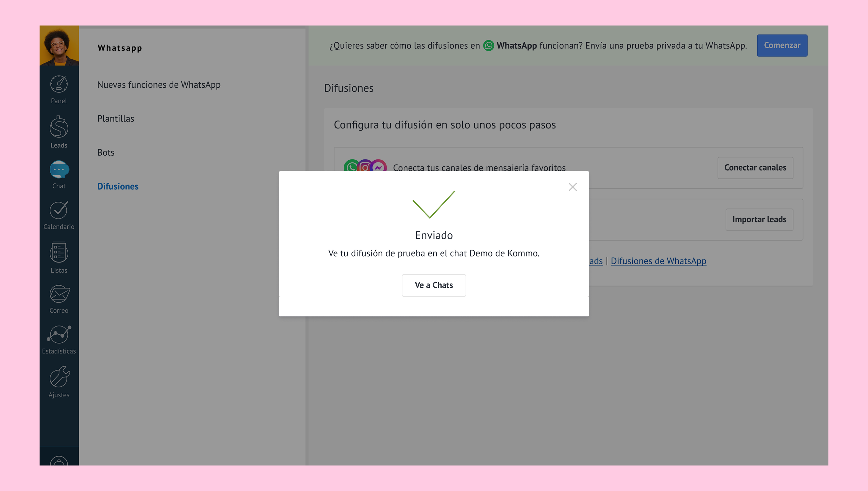Viewport: 868px width, 491px height.
Task: Open Calendario checkmark icon
Action: click(59, 210)
